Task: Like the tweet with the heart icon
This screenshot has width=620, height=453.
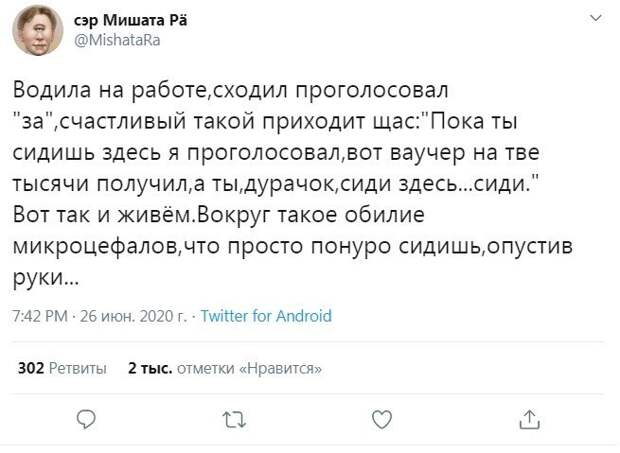Action: [x=380, y=419]
